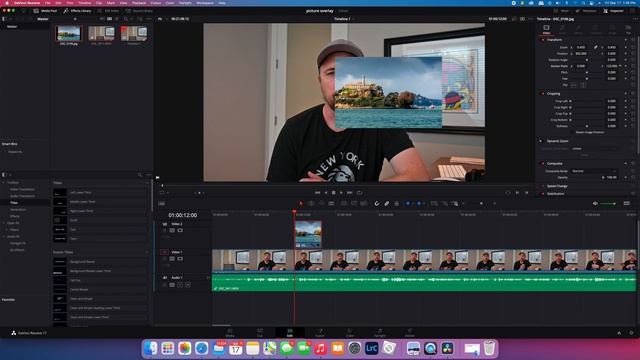
Task: Click the Overwrite Clip toolbar icon
Action: [354, 203]
